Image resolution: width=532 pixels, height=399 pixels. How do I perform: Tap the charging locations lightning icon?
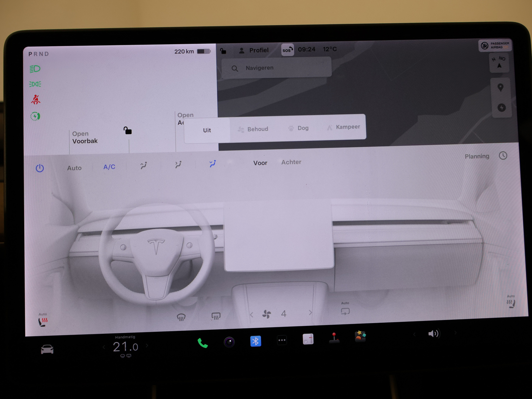501,108
